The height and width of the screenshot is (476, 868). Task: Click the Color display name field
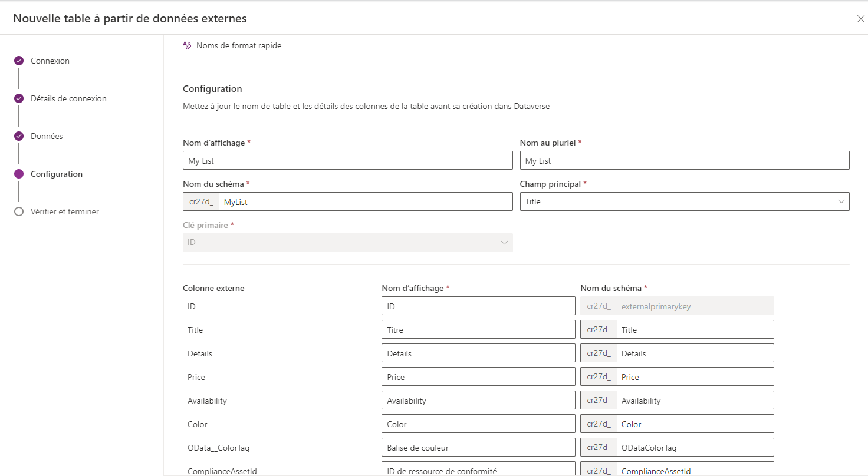[x=478, y=424]
